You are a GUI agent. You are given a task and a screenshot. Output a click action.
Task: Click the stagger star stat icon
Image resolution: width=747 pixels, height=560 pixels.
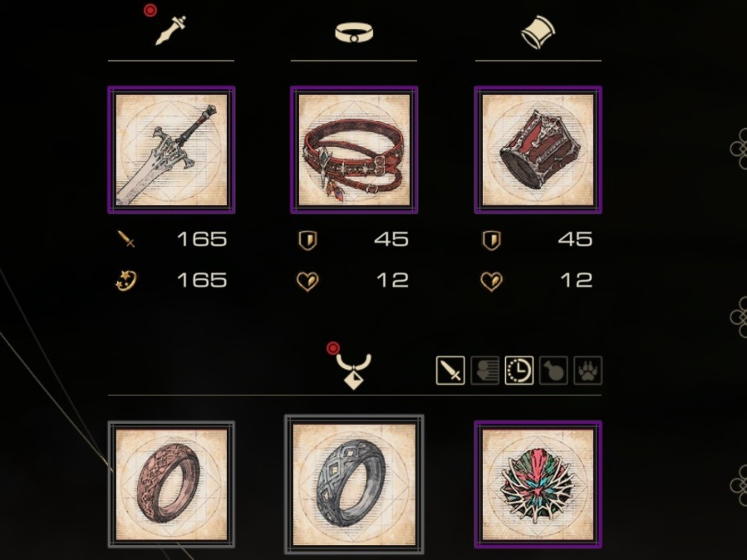coord(126,281)
